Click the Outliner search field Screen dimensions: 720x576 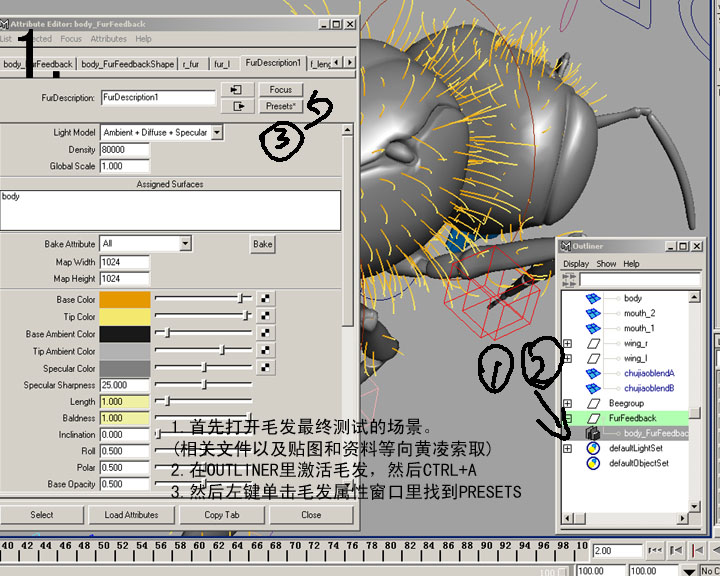coord(640,279)
